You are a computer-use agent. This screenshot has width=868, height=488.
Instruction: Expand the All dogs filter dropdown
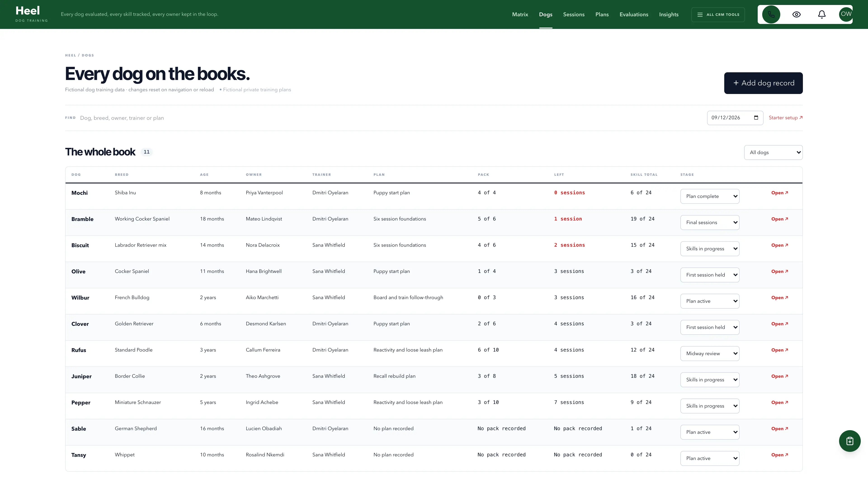coord(773,152)
